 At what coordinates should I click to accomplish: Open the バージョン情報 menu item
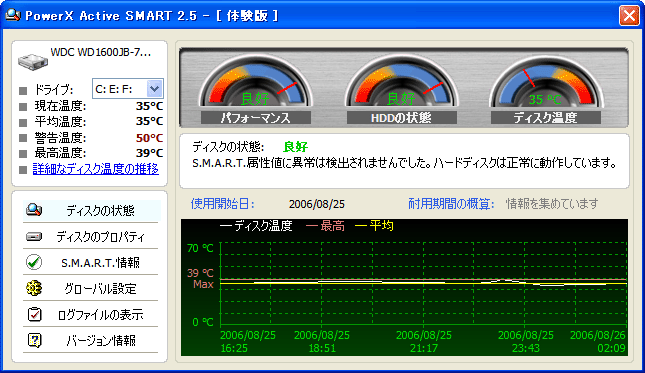pos(90,341)
